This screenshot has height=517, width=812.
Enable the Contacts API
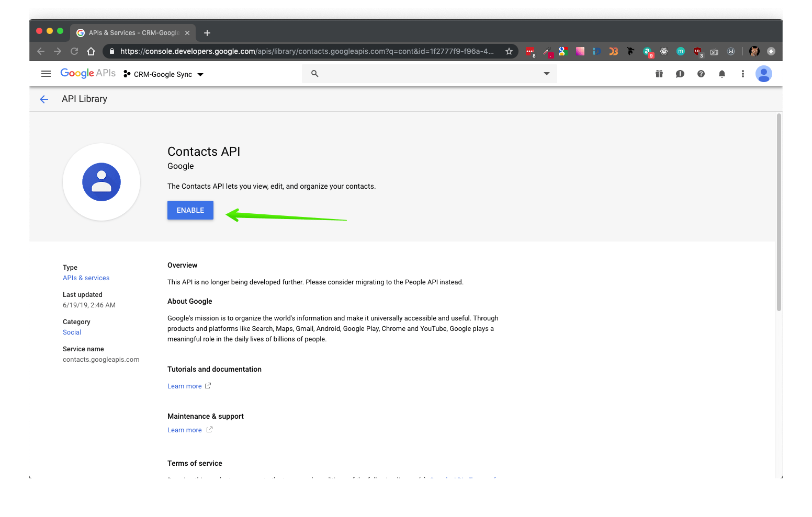click(190, 210)
